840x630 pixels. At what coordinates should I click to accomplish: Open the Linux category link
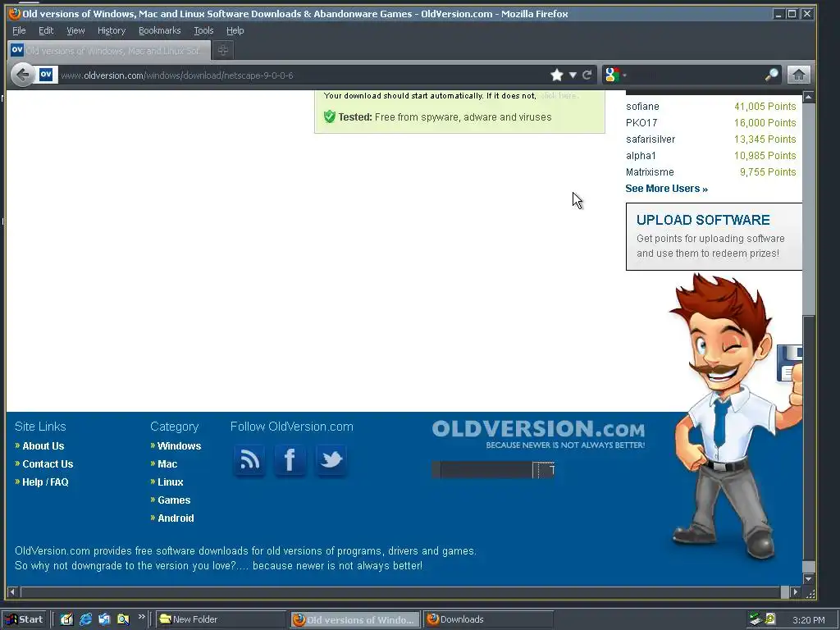point(171,482)
